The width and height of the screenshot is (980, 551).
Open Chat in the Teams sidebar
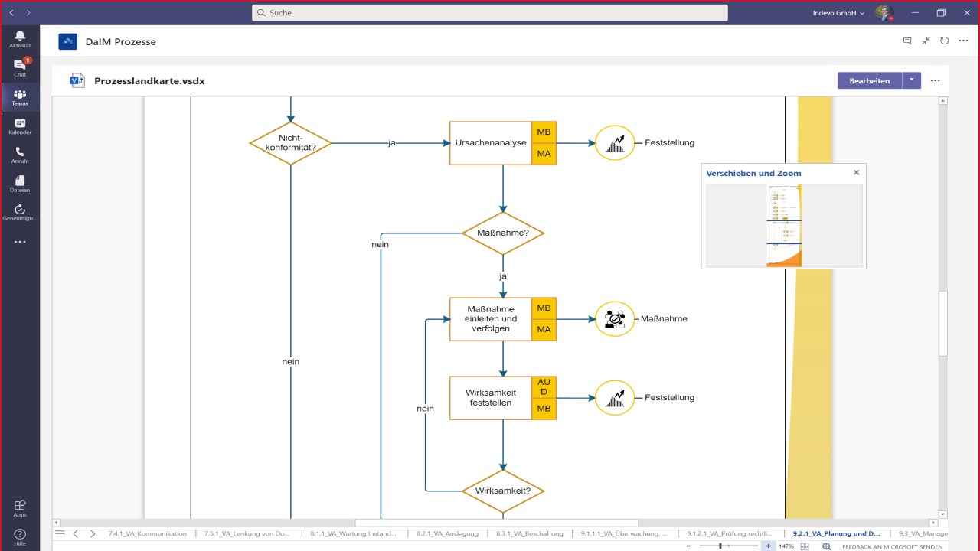click(x=20, y=67)
